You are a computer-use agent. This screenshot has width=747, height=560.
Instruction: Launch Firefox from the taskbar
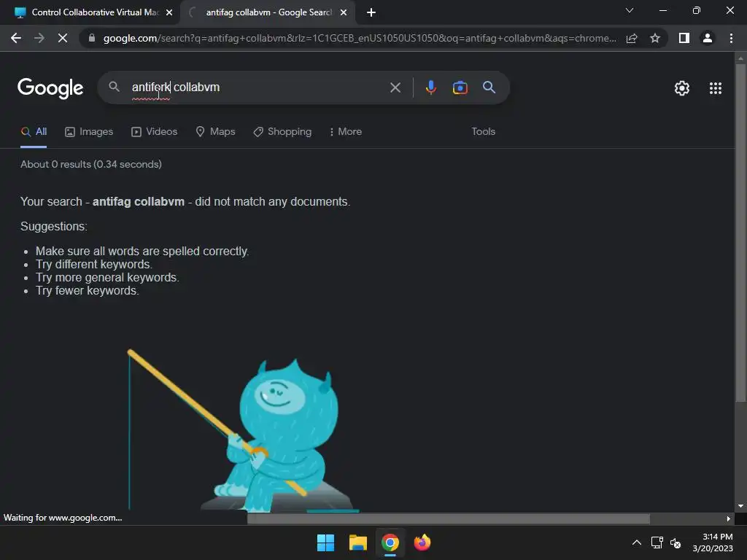click(422, 542)
